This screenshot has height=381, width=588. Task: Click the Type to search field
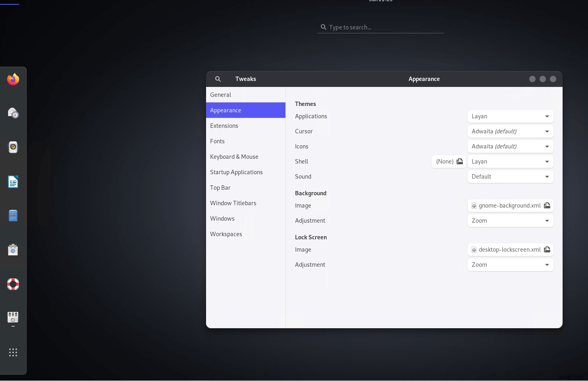click(380, 27)
